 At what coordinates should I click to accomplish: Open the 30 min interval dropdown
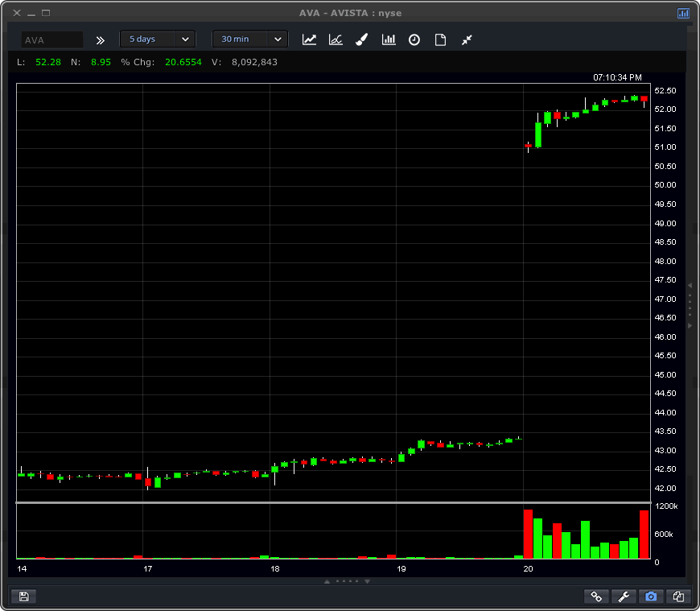(250, 39)
